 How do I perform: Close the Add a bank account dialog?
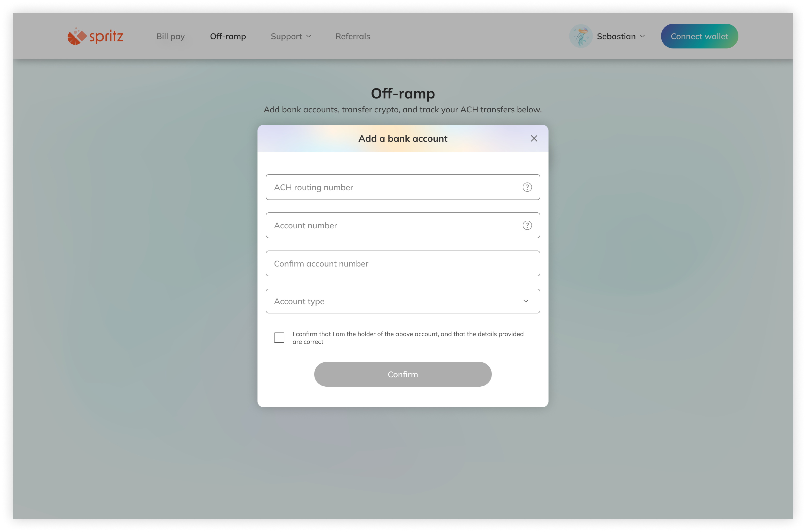pyautogui.click(x=534, y=138)
